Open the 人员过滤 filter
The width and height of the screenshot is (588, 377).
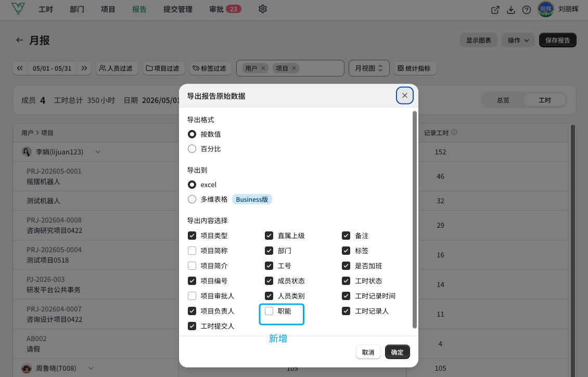[x=117, y=68]
